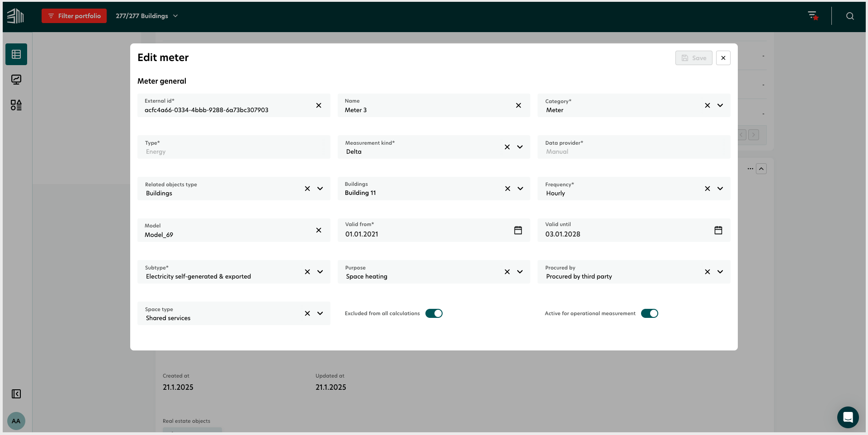Open Valid from calendar picker
868x435 pixels.
pos(518,230)
